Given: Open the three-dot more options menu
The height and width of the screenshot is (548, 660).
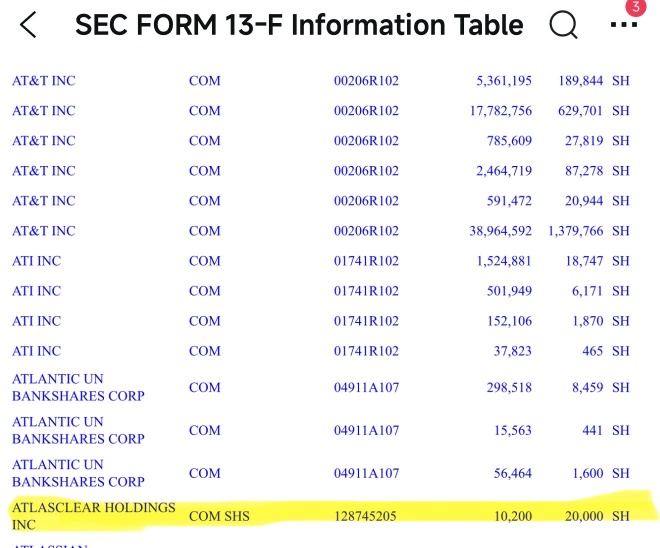Looking at the screenshot, I should [x=622, y=26].
